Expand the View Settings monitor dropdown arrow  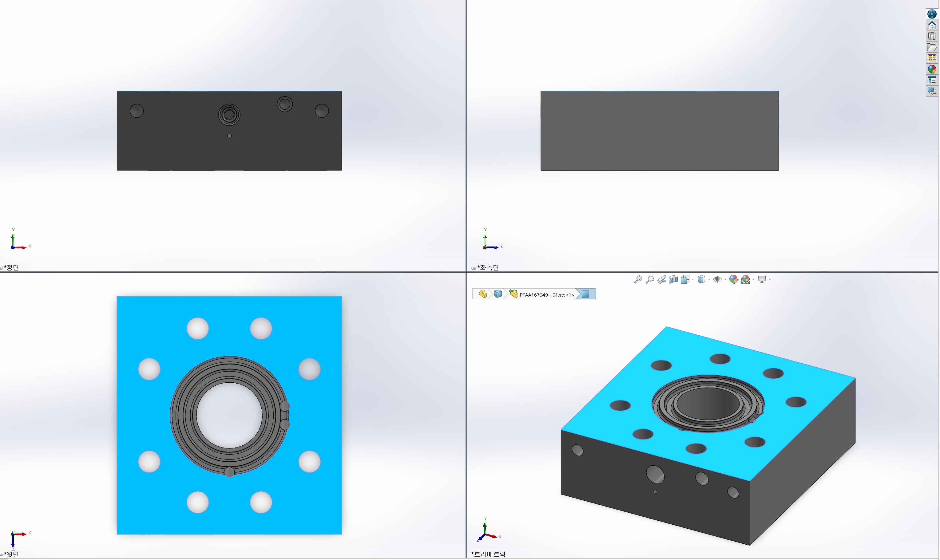click(770, 279)
